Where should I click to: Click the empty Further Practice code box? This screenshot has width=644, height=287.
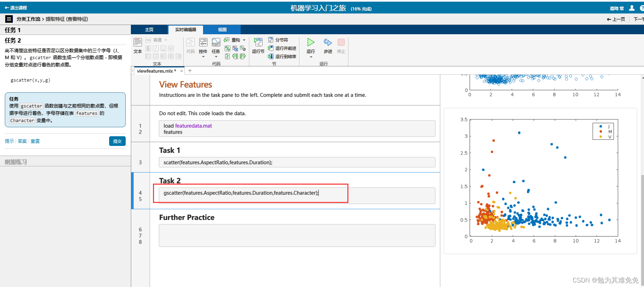297,235
